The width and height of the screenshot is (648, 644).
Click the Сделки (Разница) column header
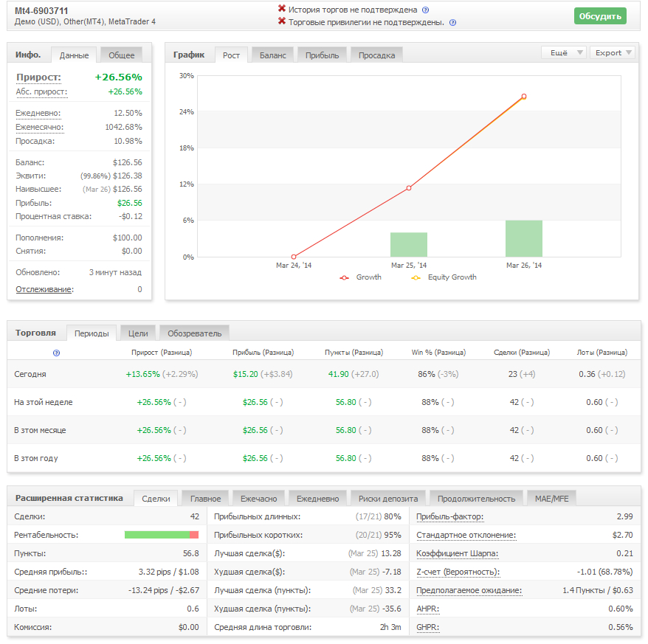pyautogui.click(x=522, y=353)
